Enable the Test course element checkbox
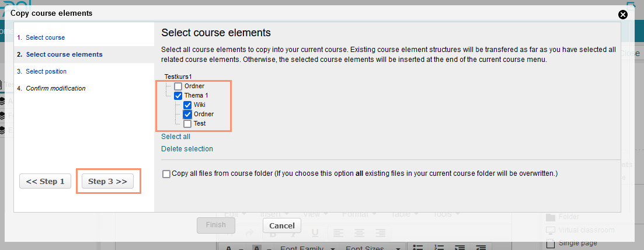This screenshot has width=644, height=250. tap(187, 124)
